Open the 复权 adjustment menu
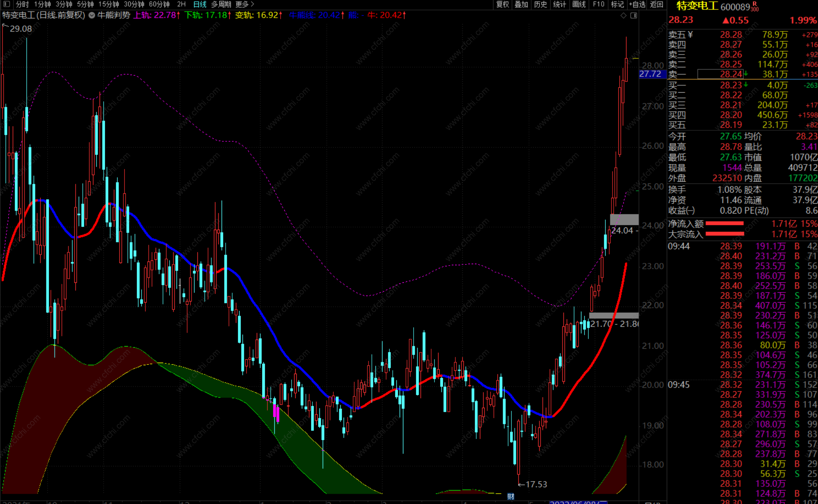 [503, 4]
